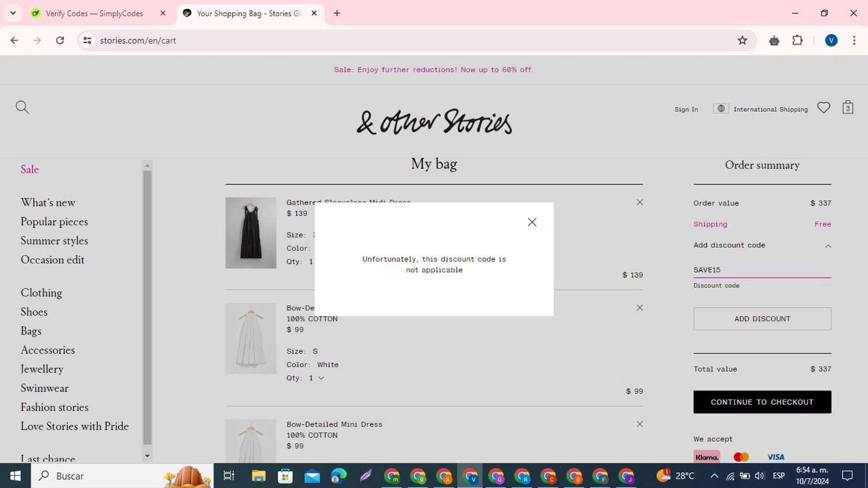The width and height of the screenshot is (868, 488).
Task: Open the Windows Start menu
Action: coord(16,476)
